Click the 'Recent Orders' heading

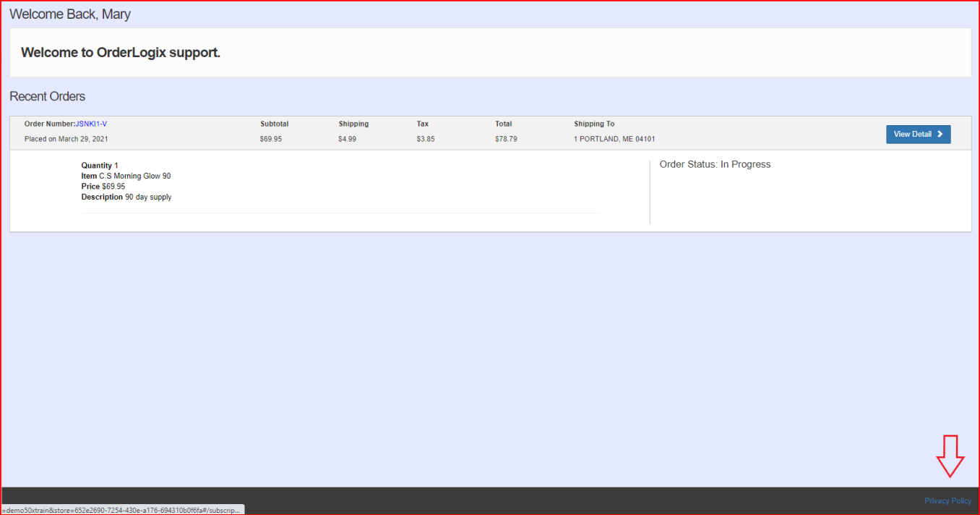tap(47, 96)
